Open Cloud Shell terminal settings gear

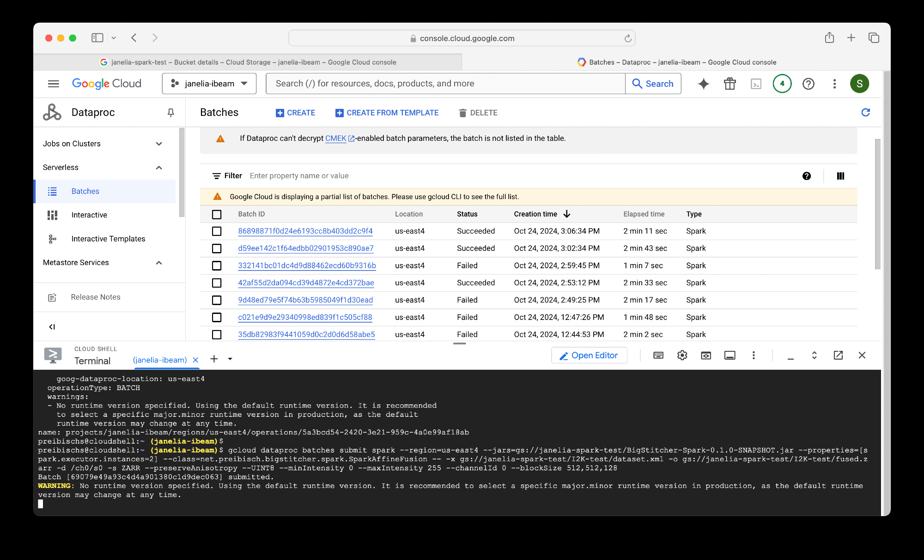(682, 355)
